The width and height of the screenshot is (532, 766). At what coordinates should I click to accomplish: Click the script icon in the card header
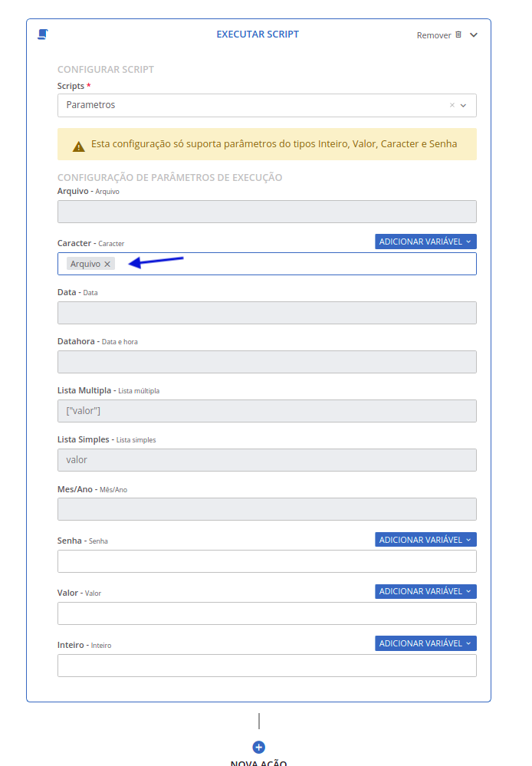pos(43,35)
